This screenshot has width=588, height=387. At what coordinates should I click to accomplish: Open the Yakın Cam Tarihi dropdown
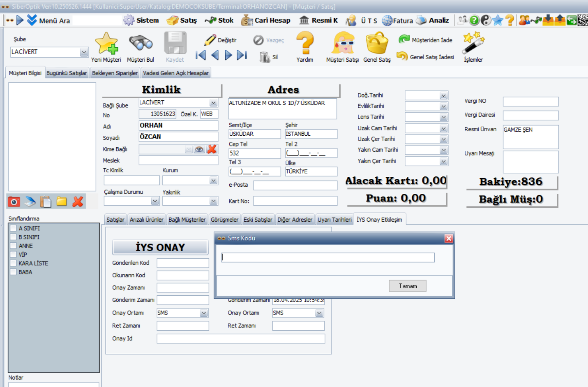(x=443, y=151)
